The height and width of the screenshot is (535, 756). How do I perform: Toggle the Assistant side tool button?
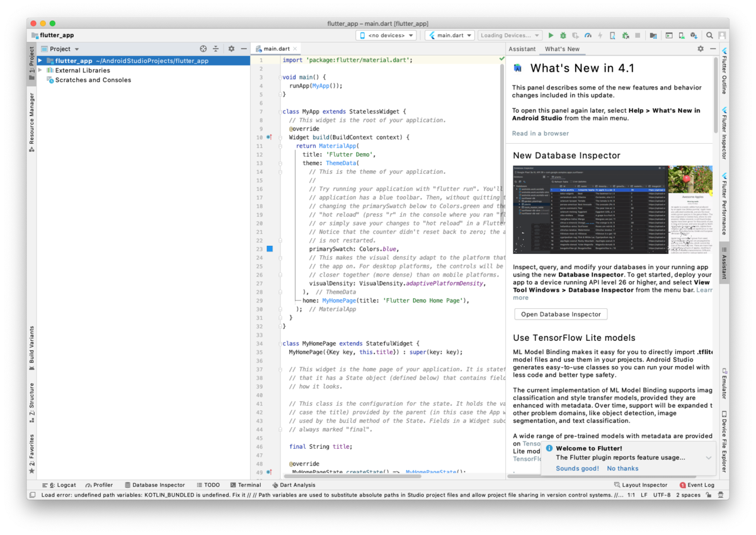(724, 263)
